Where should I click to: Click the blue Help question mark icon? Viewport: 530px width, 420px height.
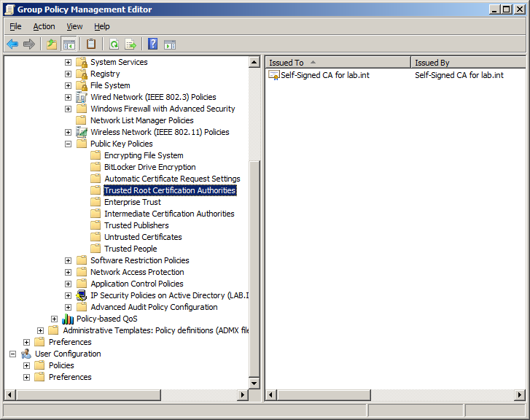[x=153, y=44]
